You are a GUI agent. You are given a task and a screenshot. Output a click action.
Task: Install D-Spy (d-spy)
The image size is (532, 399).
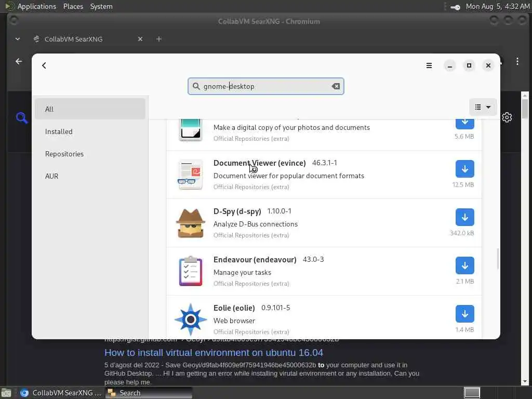(464, 217)
